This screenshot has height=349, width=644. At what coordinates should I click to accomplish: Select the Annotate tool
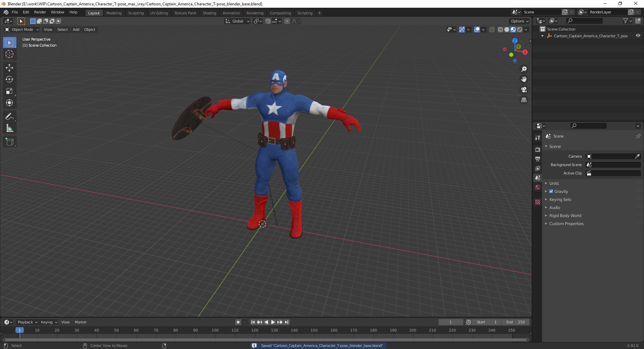tap(9, 117)
